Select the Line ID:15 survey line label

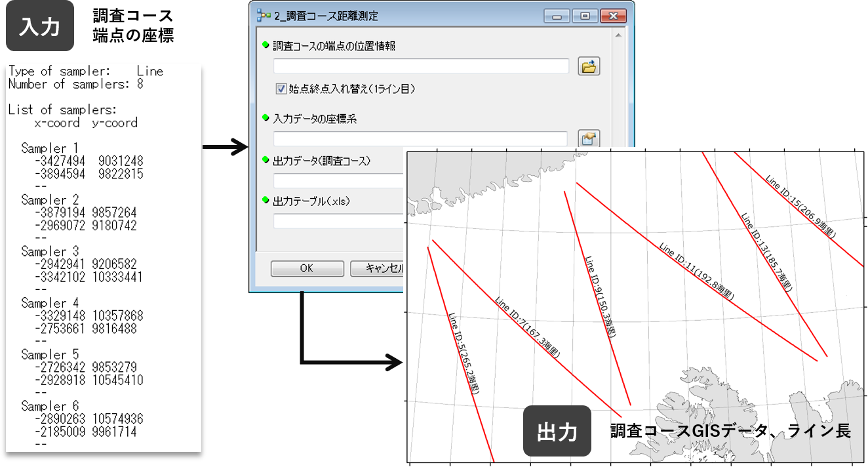click(800, 205)
